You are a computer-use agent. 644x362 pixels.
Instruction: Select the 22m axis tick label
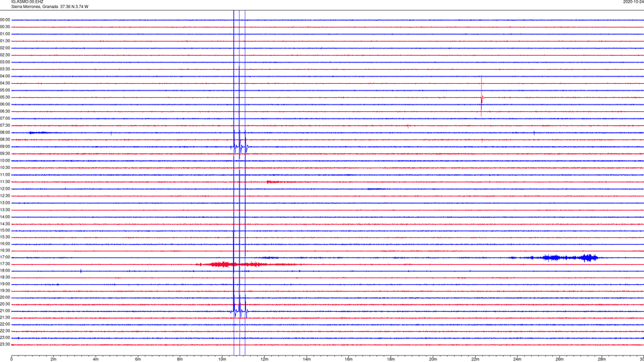click(x=475, y=359)
